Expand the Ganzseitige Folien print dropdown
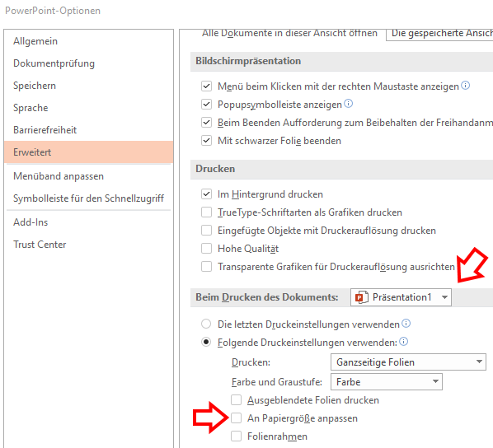Screen dimensions: 493x448 [x=408, y=362]
